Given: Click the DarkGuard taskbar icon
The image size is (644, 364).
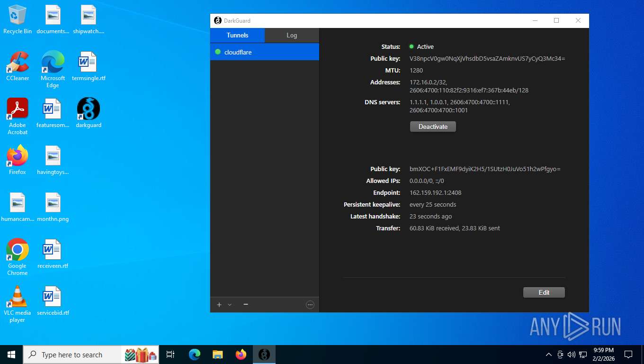Looking at the screenshot, I should [264, 355].
